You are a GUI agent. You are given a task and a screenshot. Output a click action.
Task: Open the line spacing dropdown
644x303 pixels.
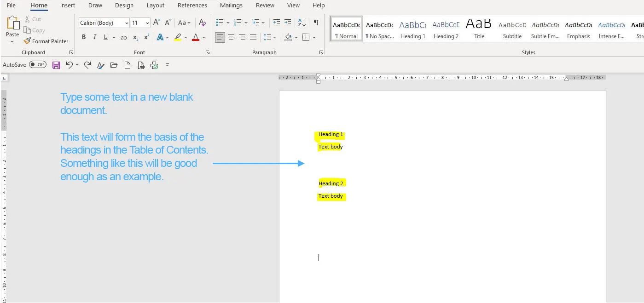(x=275, y=37)
